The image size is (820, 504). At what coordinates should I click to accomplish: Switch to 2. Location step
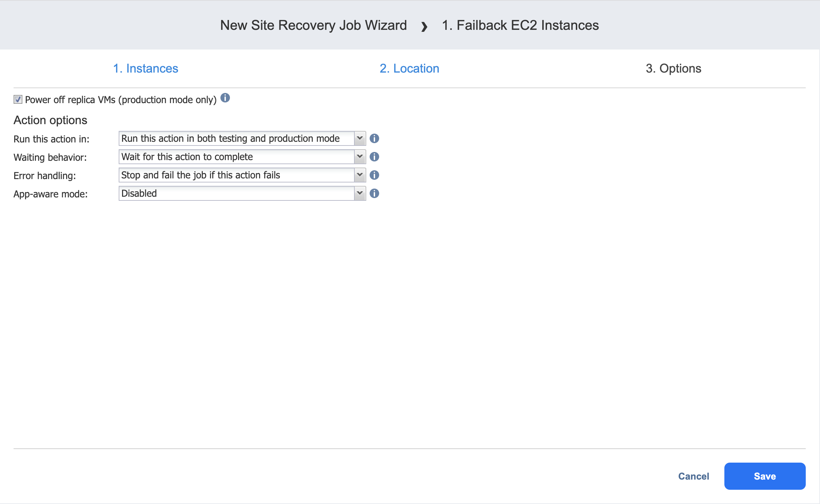coord(409,69)
